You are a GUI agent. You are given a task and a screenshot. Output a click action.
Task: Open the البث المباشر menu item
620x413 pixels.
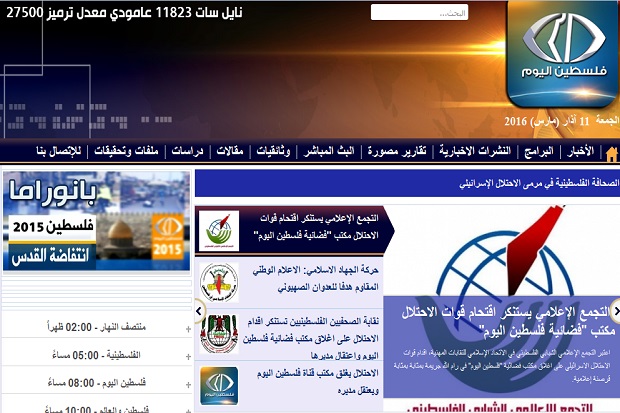329,151
